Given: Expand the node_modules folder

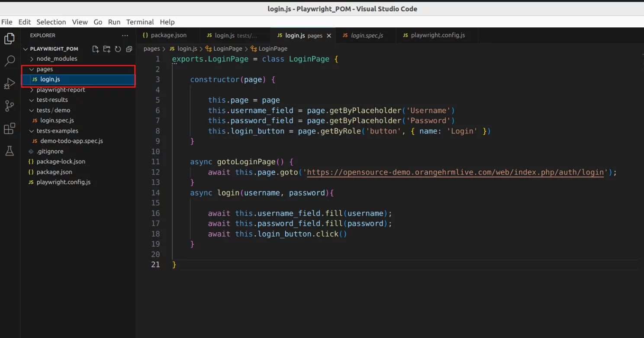Looking at the screenshot, I should pyautogui.click(x=56, y=58).
